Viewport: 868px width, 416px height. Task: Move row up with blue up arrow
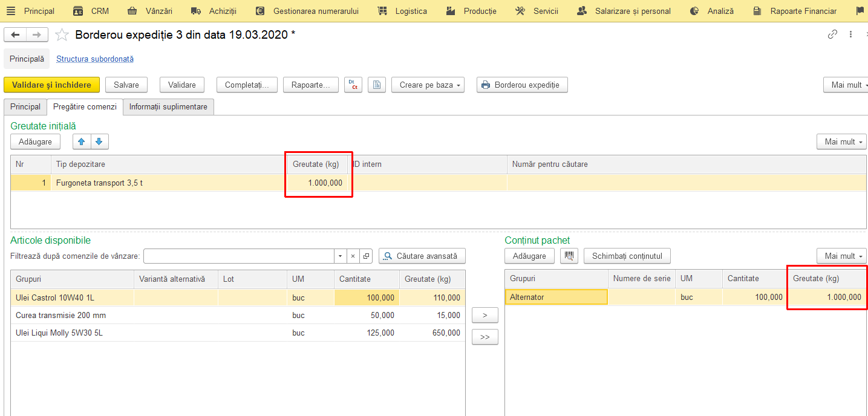pos(82,141)
